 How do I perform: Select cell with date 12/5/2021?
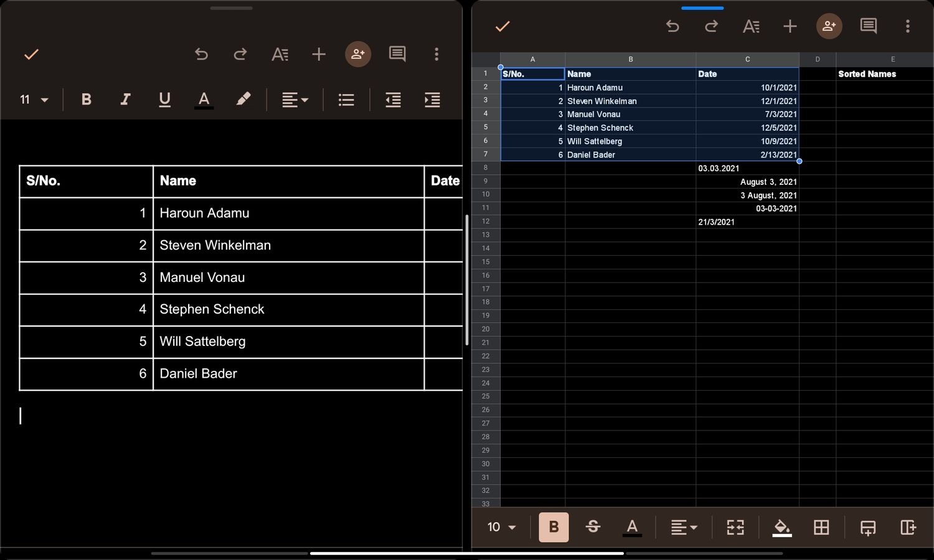pyautogui.click(x=747, y=128)
